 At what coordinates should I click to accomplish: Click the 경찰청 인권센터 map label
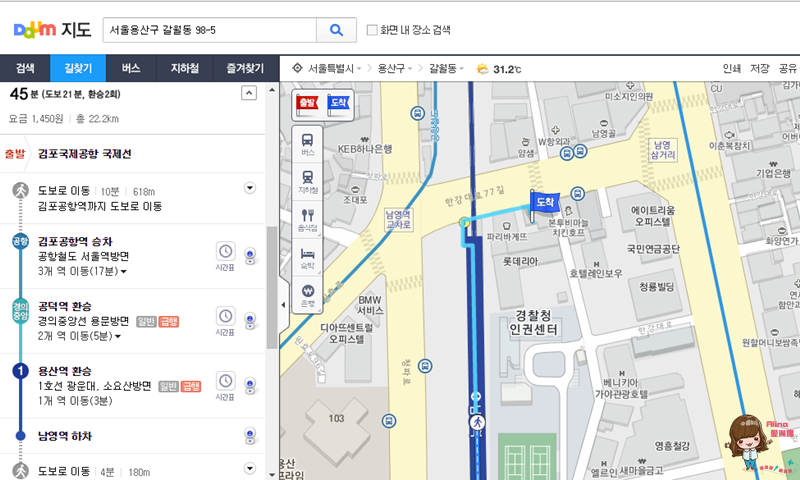[533, 322]
